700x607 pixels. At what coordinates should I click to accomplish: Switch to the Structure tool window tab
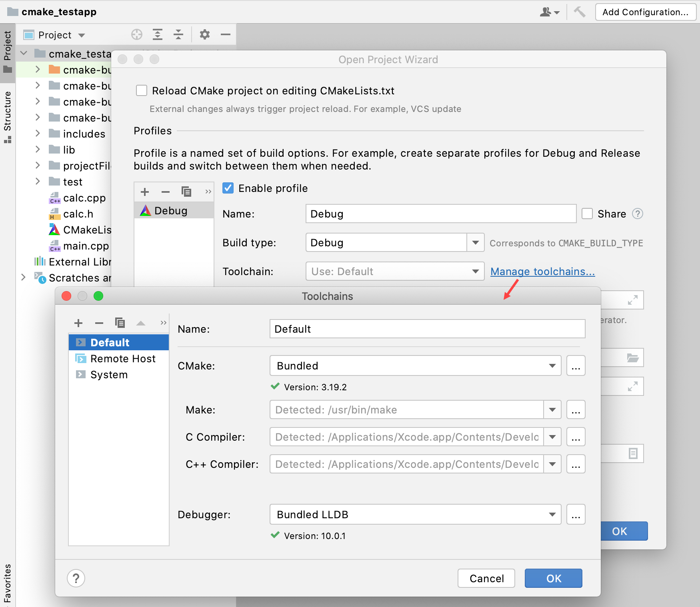[7, 116]
